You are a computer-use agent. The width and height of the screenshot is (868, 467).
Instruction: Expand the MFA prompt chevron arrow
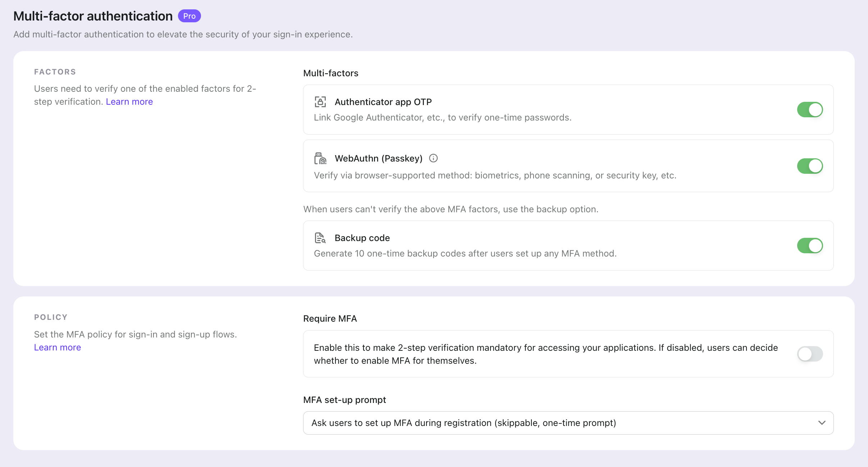point(822,423)
